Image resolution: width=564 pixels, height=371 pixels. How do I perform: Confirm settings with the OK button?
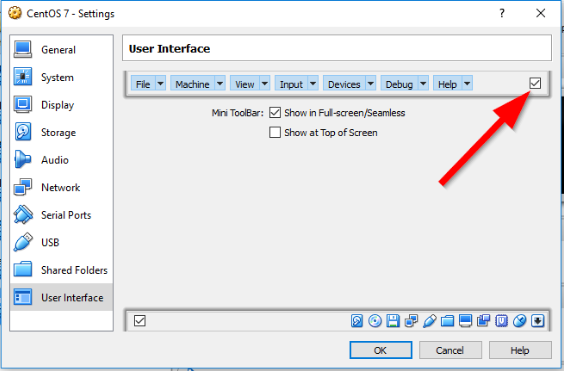tap(381, 350)
